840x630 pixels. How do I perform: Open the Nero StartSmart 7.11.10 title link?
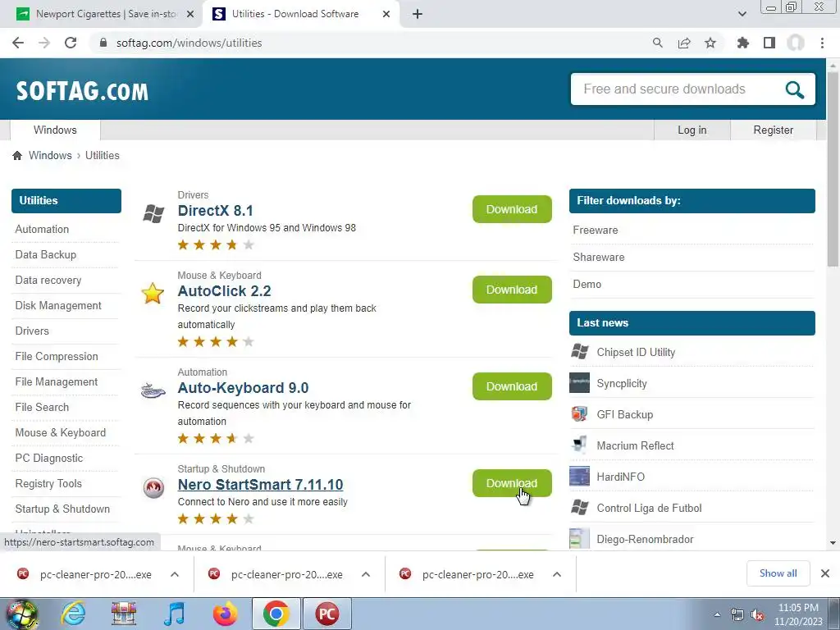click(x=260, y=484)
